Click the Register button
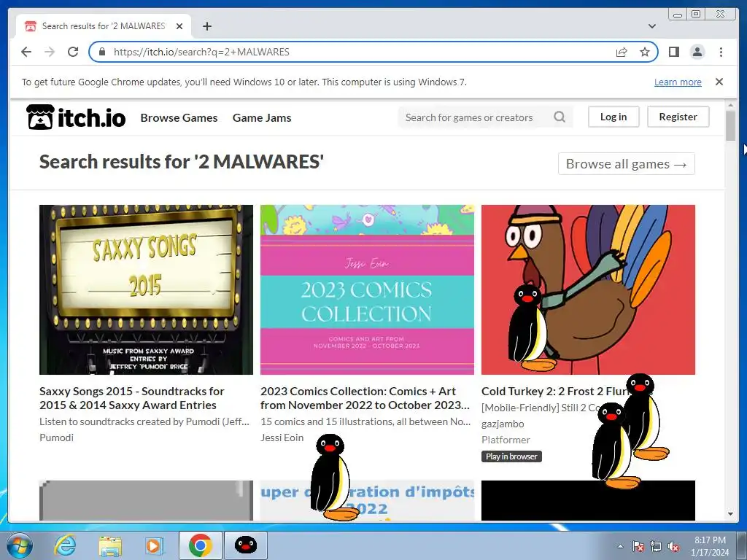The width and height of the screenshot is (747, 560). 678,117
